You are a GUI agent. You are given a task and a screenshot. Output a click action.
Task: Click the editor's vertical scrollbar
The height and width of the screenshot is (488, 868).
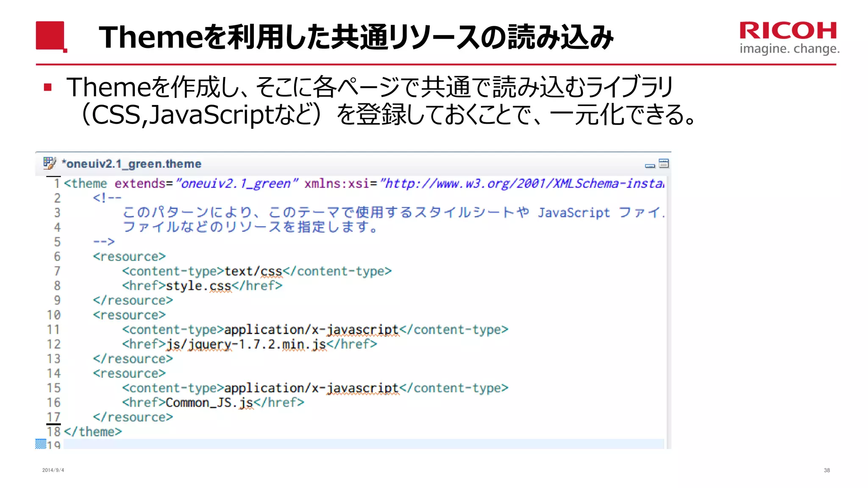click(x=668, y=312)
